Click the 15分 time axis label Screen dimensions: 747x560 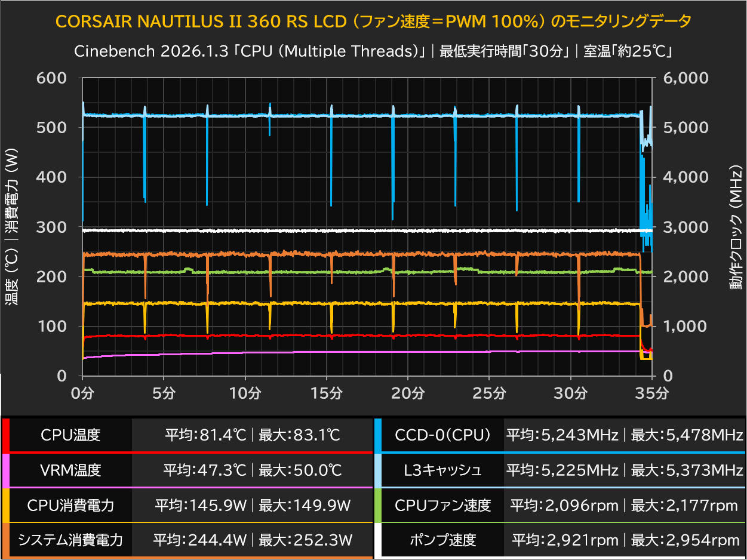327,393
